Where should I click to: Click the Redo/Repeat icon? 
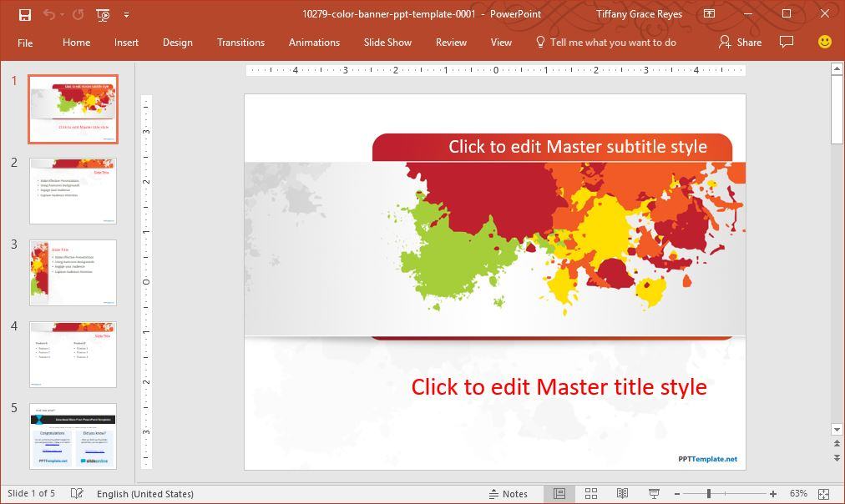[x=78, y=14]
